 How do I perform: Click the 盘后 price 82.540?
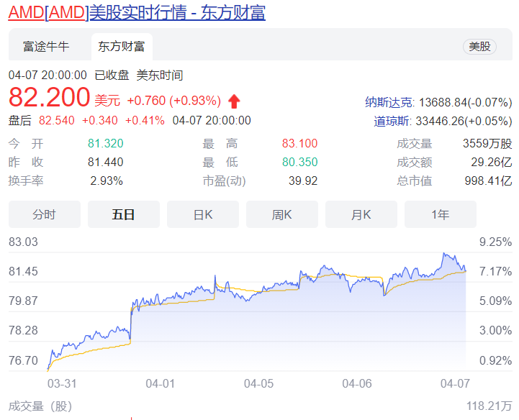pyautogui.click(x=57, y=120)
